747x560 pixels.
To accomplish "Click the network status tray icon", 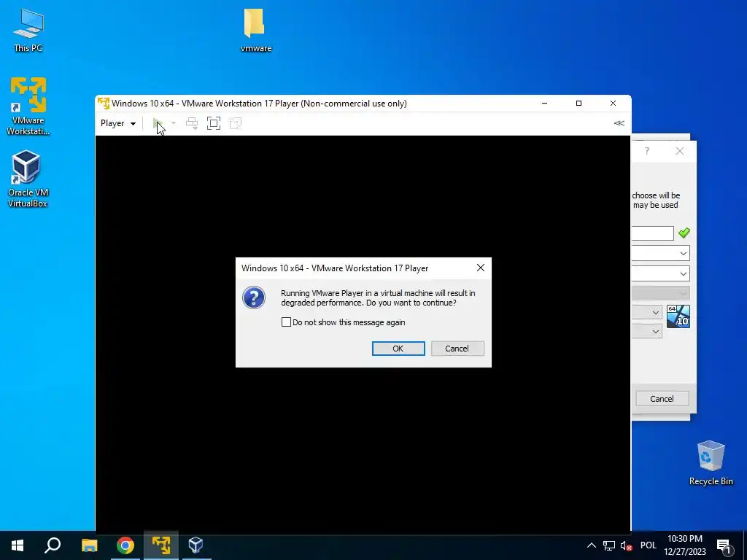I will point(609,545).
